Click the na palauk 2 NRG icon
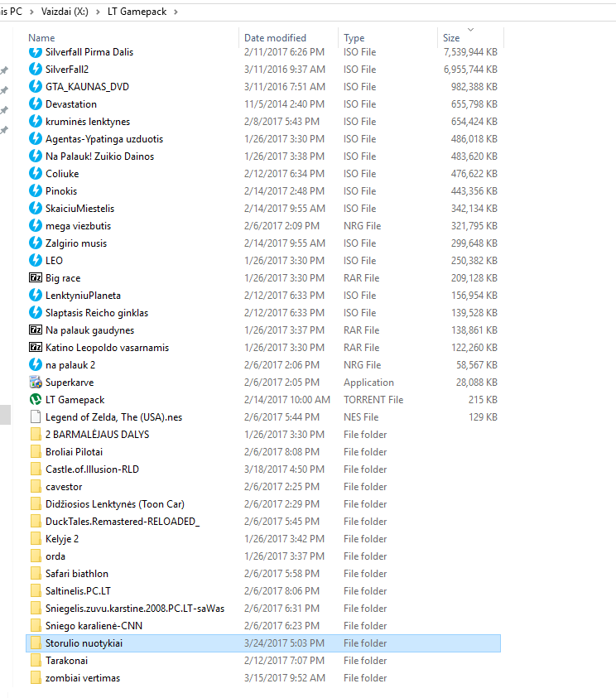Viewport: 616px width, 698px height. [36, 364]
